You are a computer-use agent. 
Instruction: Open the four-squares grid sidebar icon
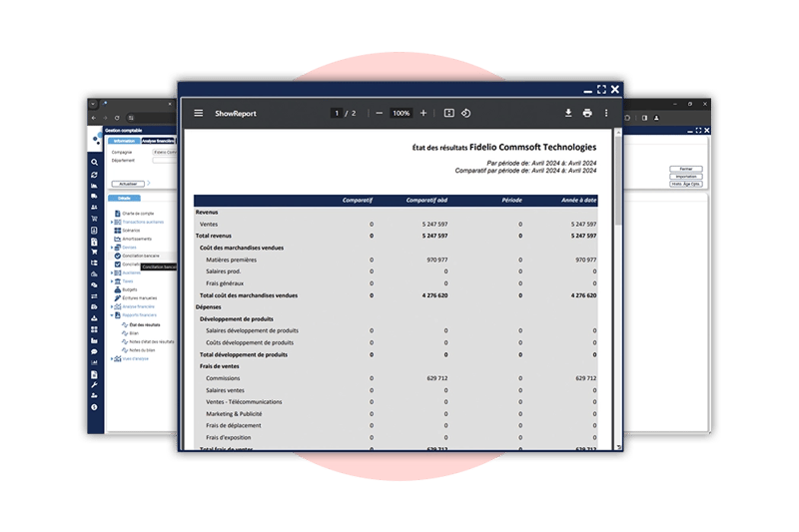(x=94, y=329)
